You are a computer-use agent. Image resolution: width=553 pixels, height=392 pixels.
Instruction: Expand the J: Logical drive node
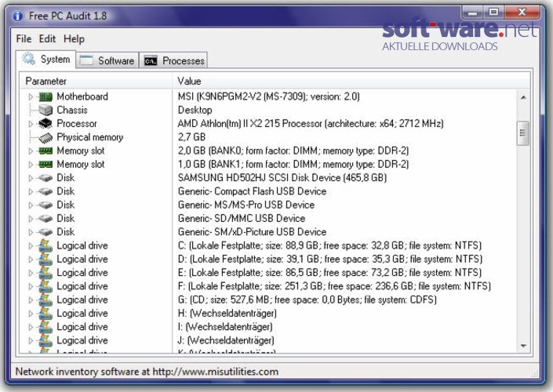[x=31, y=340]
